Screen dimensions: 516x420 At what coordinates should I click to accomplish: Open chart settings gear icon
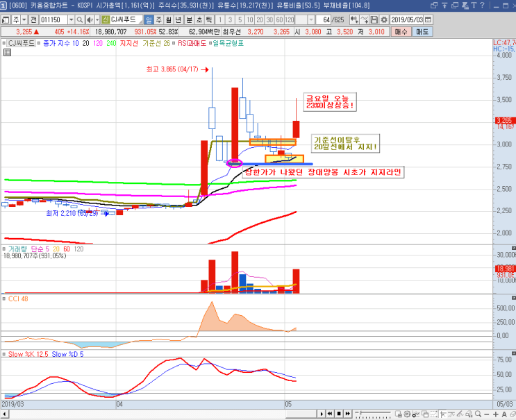click(x=384, y=20)
